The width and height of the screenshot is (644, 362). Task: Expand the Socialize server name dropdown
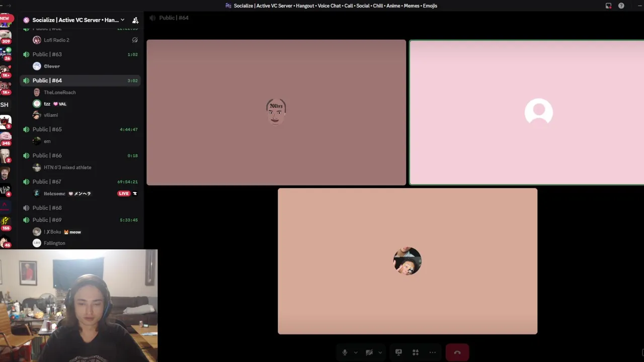click(122, 20)
